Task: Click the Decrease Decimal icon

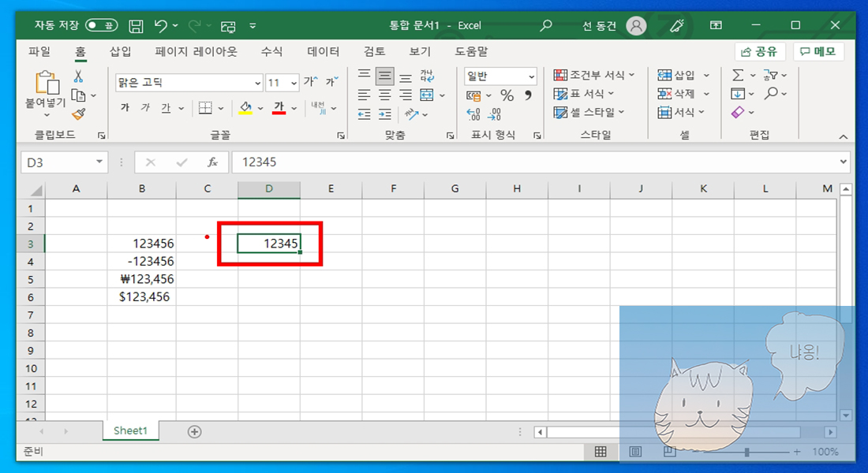Action: click(x=494, y=114)
